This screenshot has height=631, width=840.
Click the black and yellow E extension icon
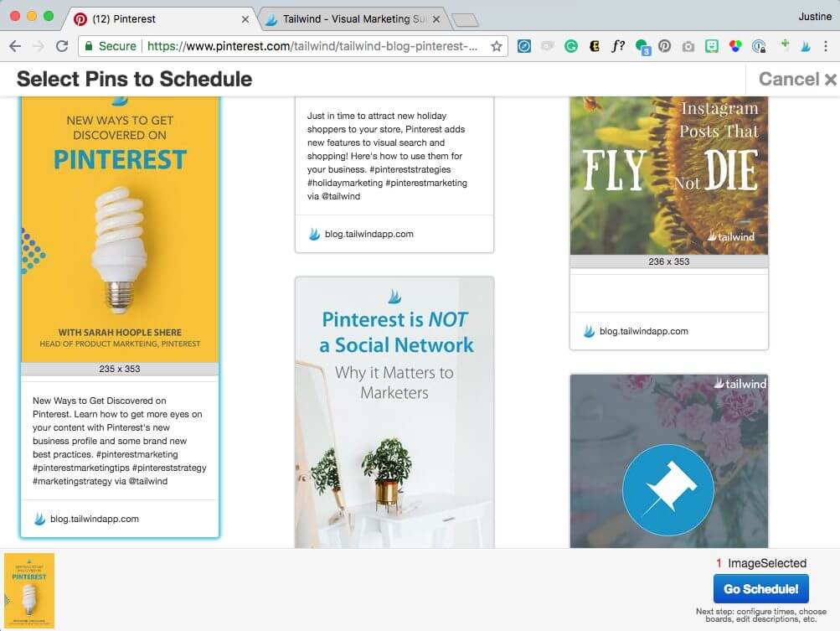coord(594,46)
